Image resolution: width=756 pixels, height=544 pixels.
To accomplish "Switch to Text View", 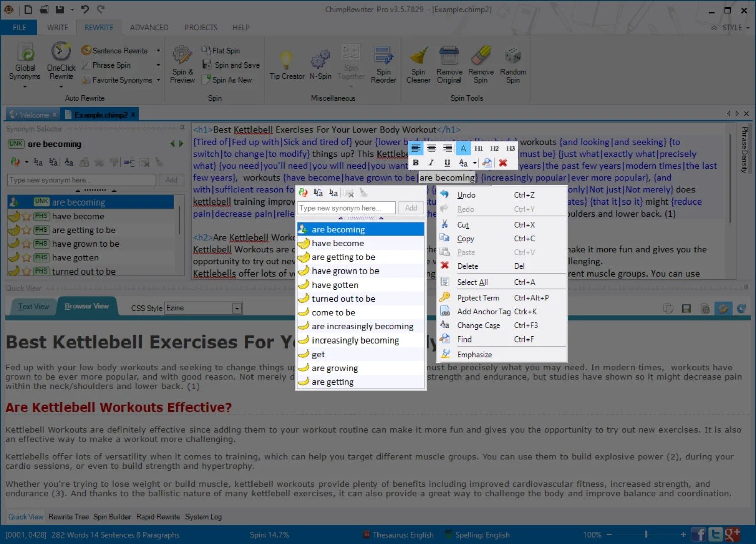I will click(33, 307).
